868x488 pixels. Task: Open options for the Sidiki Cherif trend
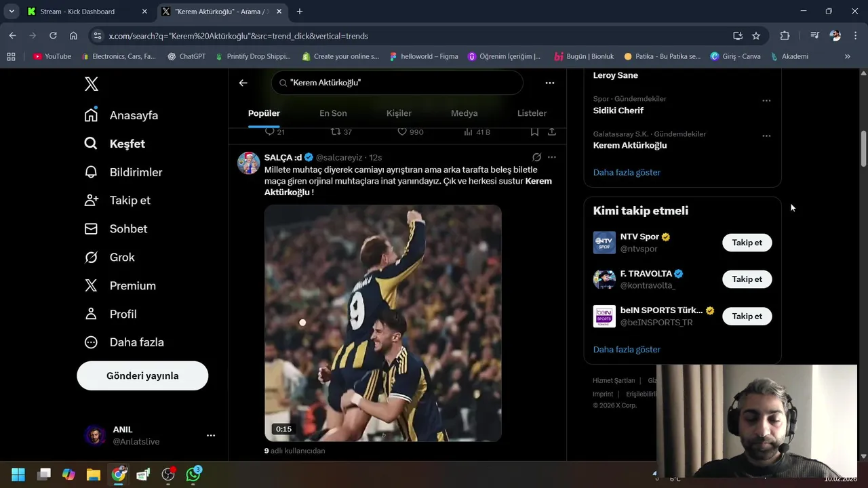[766, 100]
